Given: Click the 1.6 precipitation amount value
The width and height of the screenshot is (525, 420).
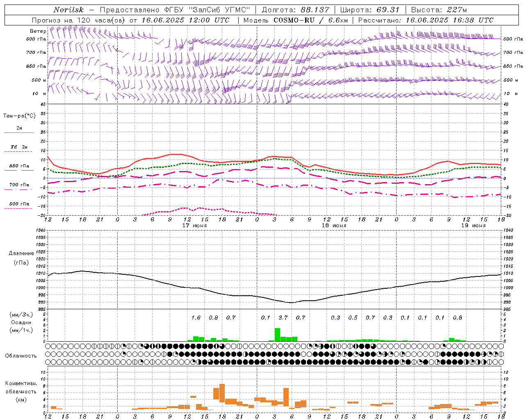Looking at the screenshot, I should (x=196, y=317).
